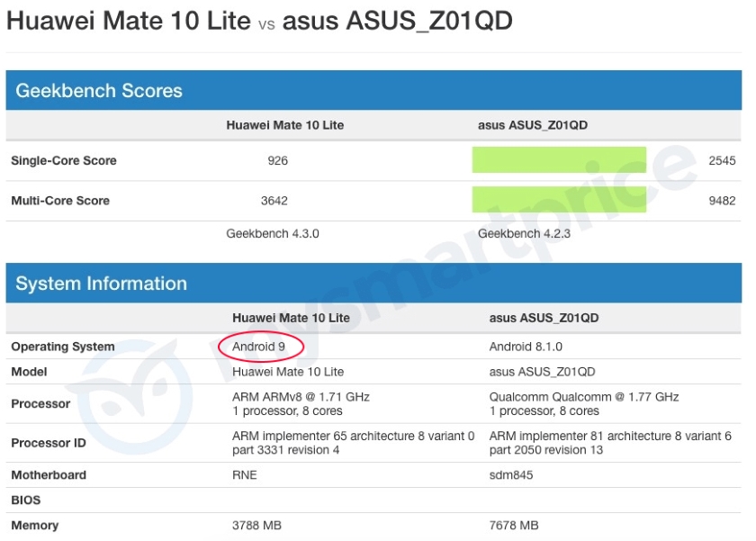Viewport: 756px width, 541px height.
Task: Click the Model row label
Action: [29, 372]
